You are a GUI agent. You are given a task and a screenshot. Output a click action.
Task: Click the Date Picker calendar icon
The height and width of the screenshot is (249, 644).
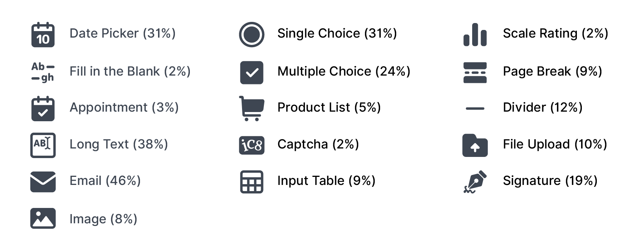(x=43, y=35)
